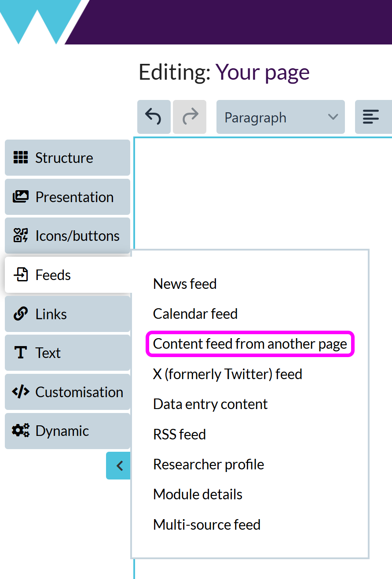Screen dimensions: 392x579
Task: Click inside the empty editor area
Action: click(x=263, y=194)
